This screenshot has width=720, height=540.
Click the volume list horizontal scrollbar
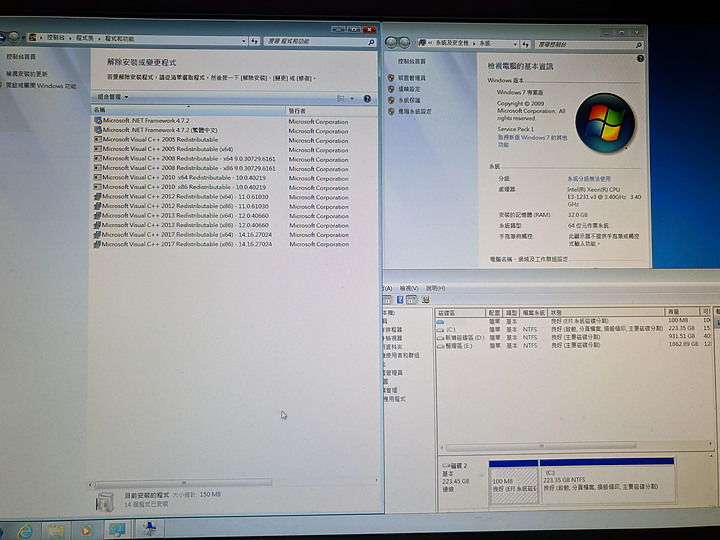541,446
